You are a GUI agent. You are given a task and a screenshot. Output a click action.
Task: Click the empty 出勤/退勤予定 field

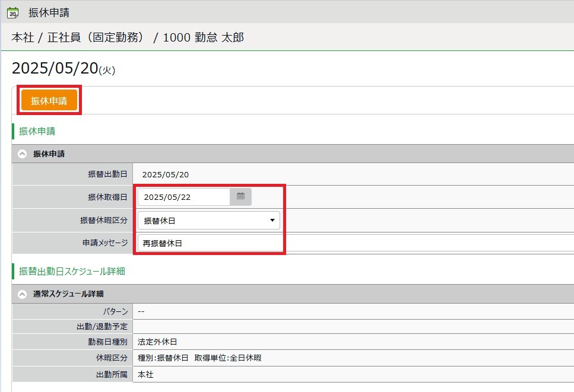tap(350, 327)
